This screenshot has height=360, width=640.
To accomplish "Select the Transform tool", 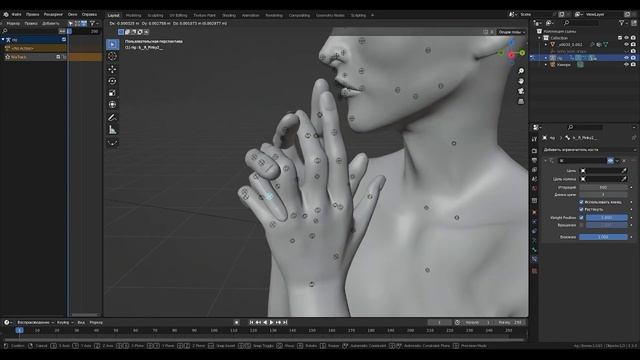I will [112, 105].
